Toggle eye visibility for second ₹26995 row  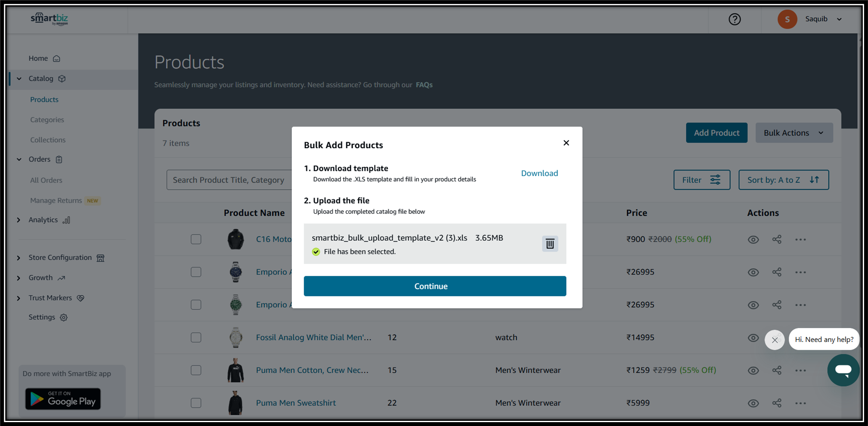click(x=753, y=305)
